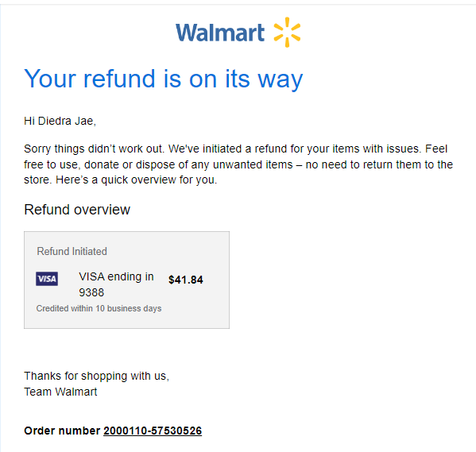Click 'Credited within 10 business days' note
The width and height of the screenshot is (476, 452).
pos(99,308)
